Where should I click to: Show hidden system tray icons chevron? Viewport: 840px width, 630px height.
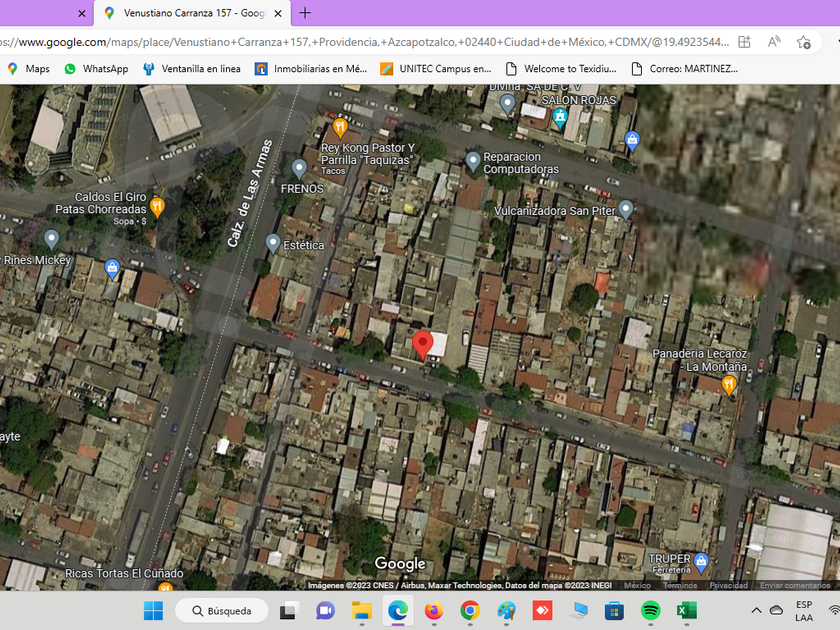[756, 610]
